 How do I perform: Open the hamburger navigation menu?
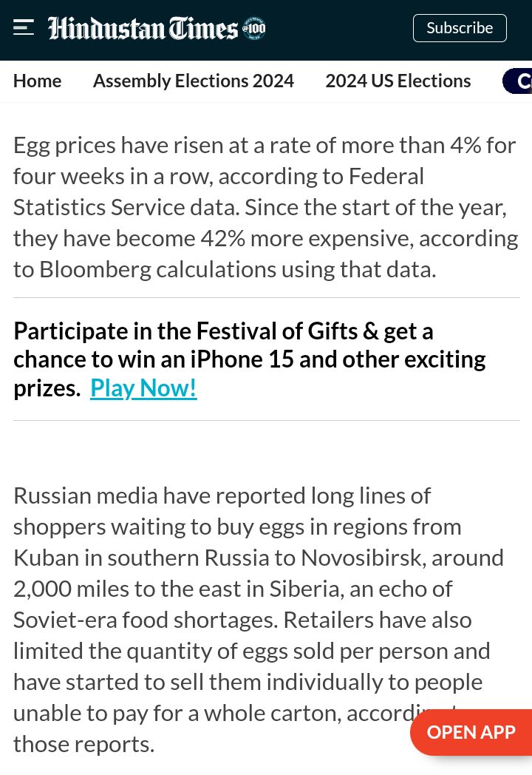pos(23,27)
